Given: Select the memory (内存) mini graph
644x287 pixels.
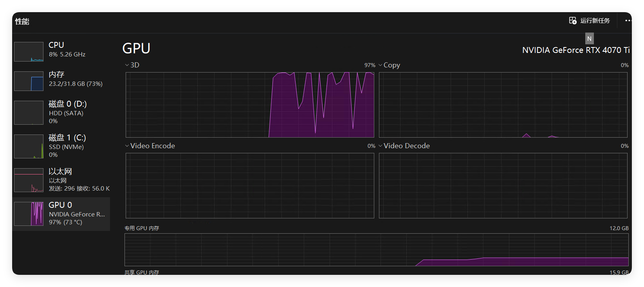Looking at the screenshot, I should point(29,81).
